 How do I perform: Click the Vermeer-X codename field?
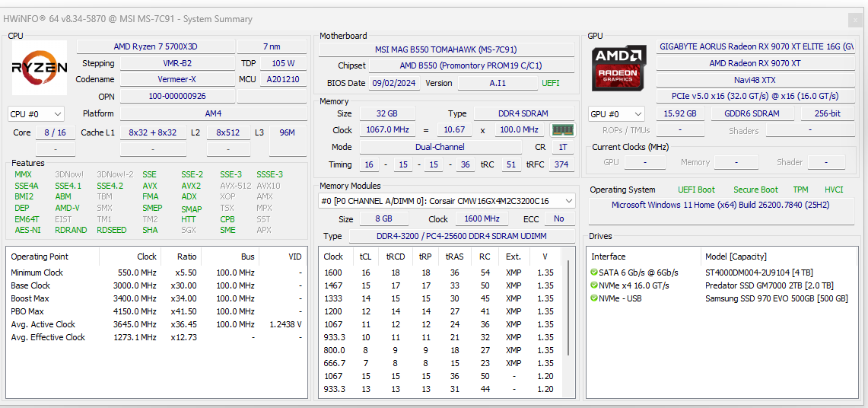[x=177, y=80]
